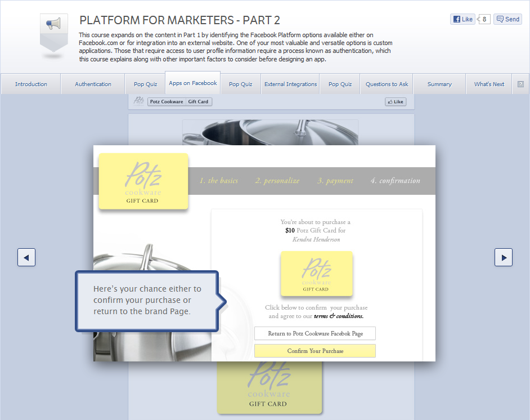Open the Pop Quiz tab before External Integrations
The height and width of the screenshot is (420, 530).
pos(241,84)
